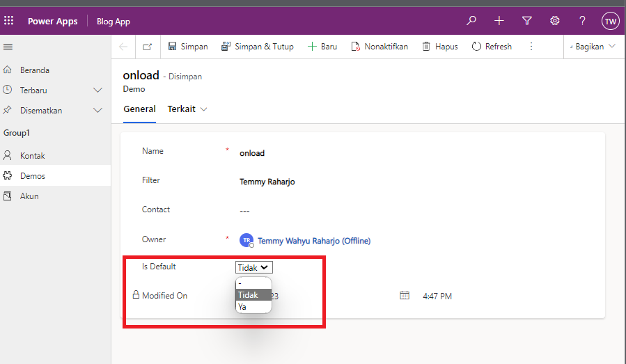This screenshot has width=626, height=364.
Task: Switch to the General tab
Action: [139, 109]
